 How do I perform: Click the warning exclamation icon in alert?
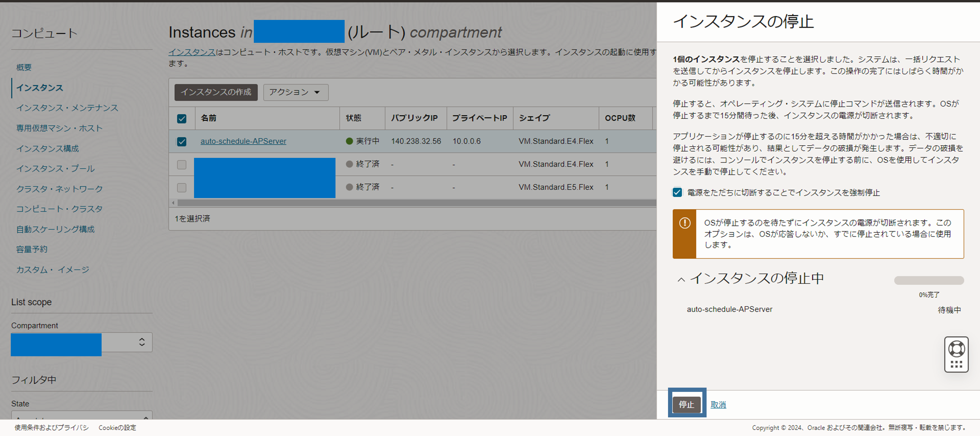pos(684,223)
